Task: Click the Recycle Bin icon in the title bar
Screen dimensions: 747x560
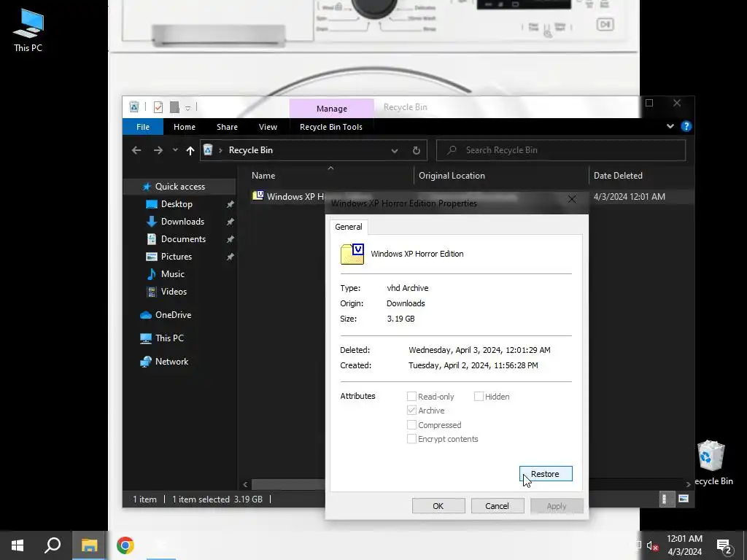Action: (134, 107)
